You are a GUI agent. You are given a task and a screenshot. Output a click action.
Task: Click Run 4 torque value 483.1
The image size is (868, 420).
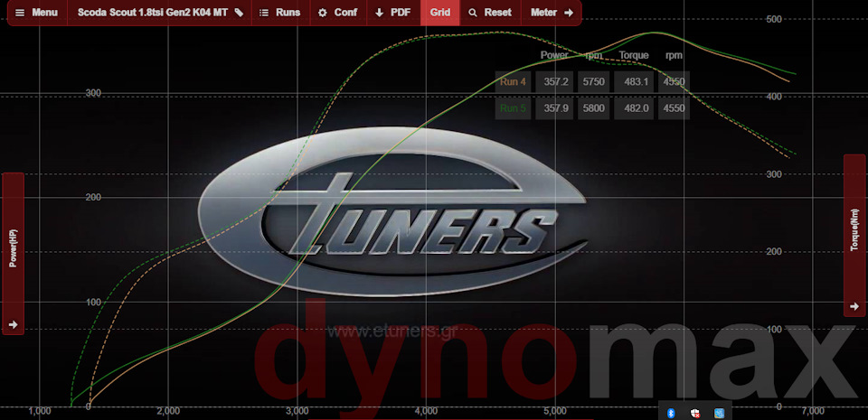[x=634, y=82]
